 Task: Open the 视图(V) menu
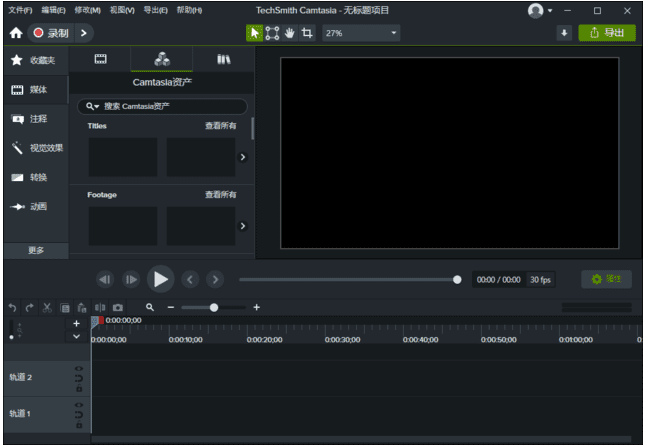122,10
